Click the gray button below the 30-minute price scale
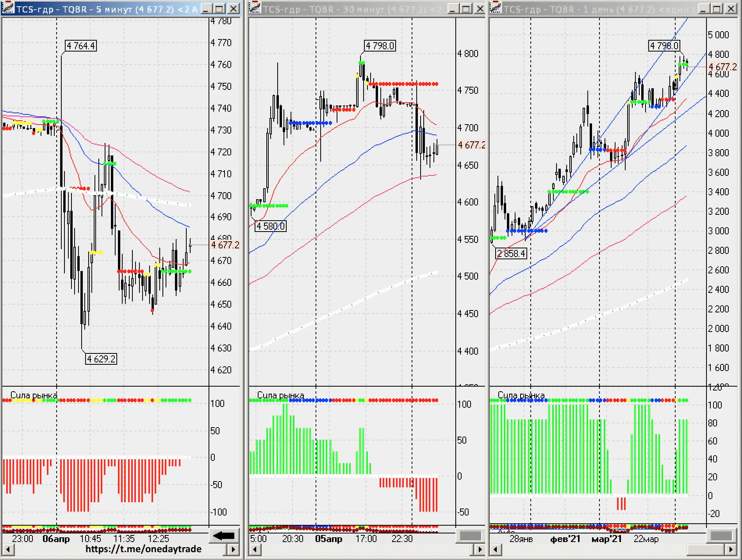The width and height of the screenshot is (742, 560). pos(471,536)
